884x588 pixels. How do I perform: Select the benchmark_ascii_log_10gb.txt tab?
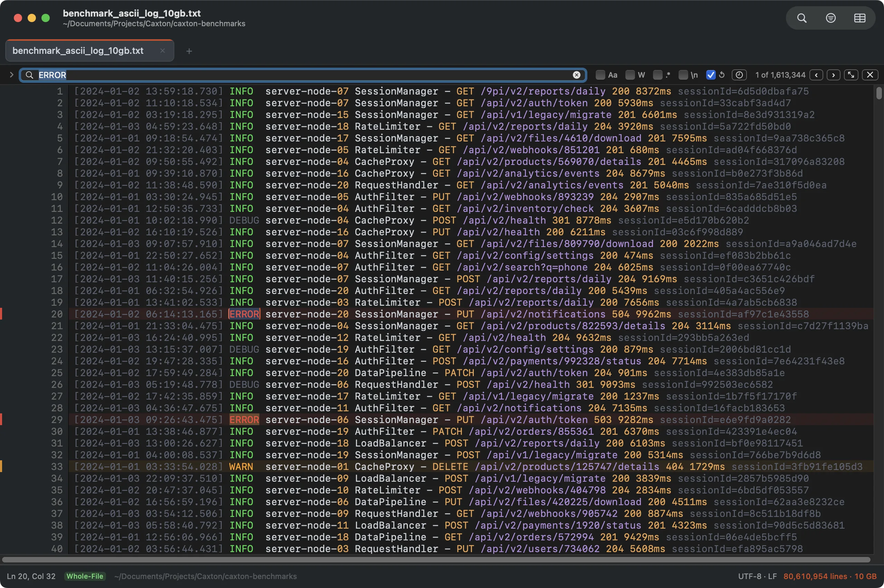(x=89, y=51)
